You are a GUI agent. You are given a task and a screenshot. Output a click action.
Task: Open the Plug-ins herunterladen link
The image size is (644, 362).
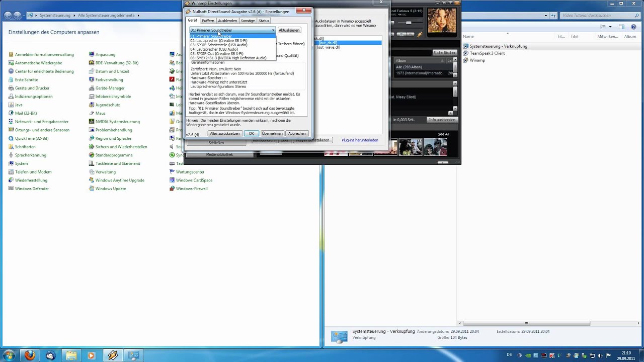tap(360, 140)
